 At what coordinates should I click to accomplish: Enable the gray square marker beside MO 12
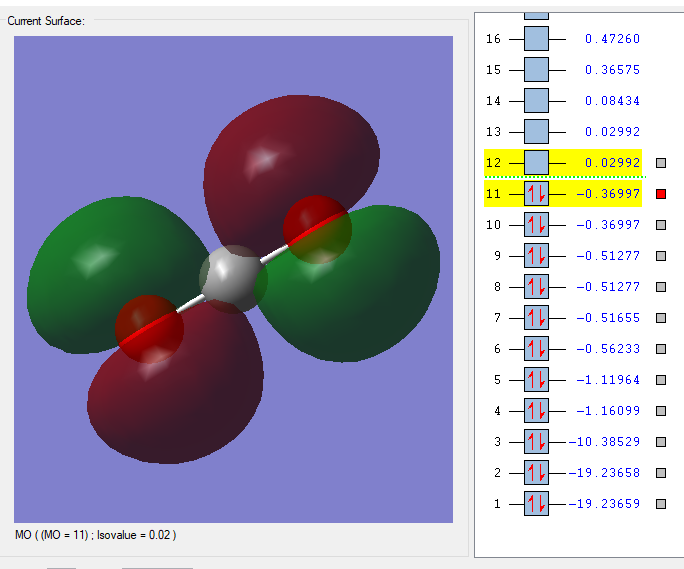pyautogui.click(x=661, y=163)
